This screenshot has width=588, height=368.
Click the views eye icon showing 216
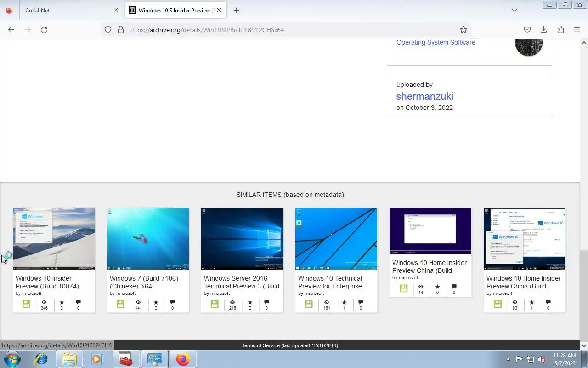click(x=232, y=302)
